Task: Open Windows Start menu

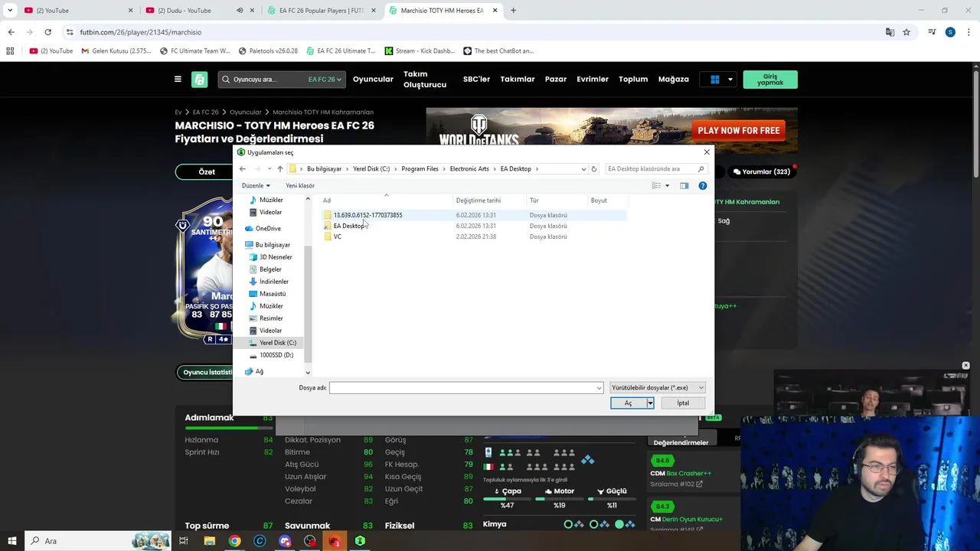Action: [x=11, y=541]
